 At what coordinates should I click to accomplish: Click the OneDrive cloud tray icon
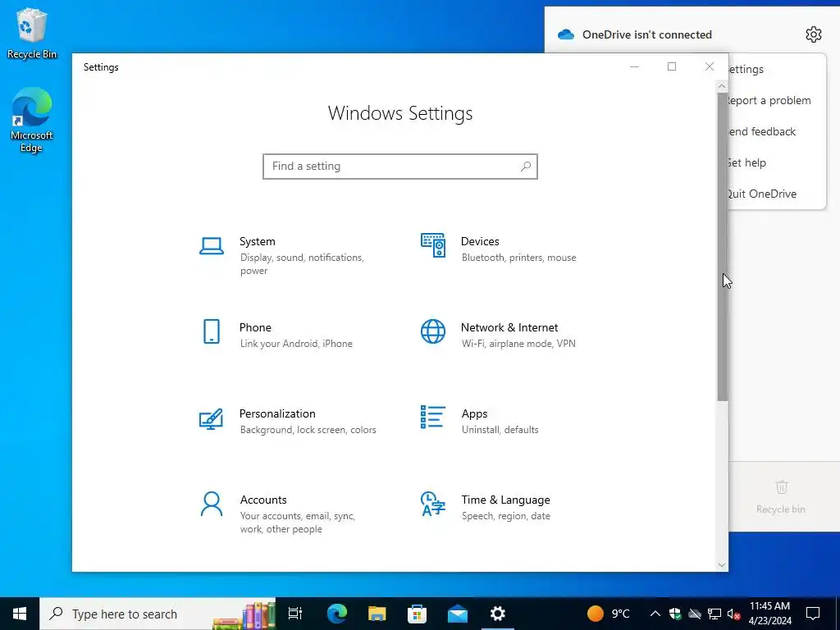pyautogui.click(x=695, y=614)
